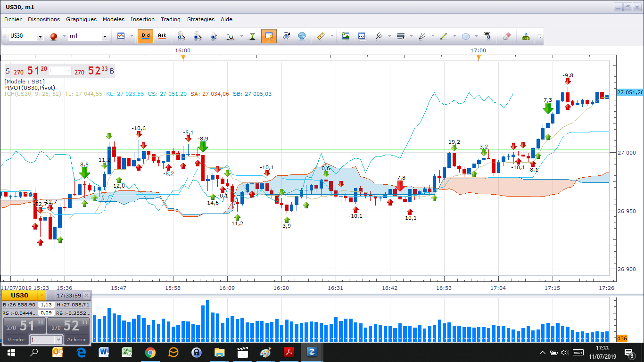The image size is (644, 362).
Task: Select the Fibonacci retracement lines tool
Action: (401, 36)
